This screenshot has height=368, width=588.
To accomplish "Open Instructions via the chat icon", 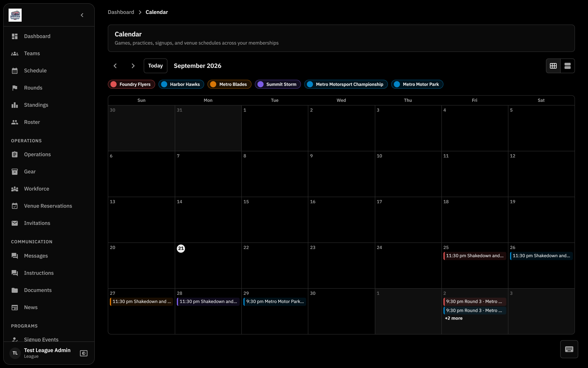I will click(15, 273).
